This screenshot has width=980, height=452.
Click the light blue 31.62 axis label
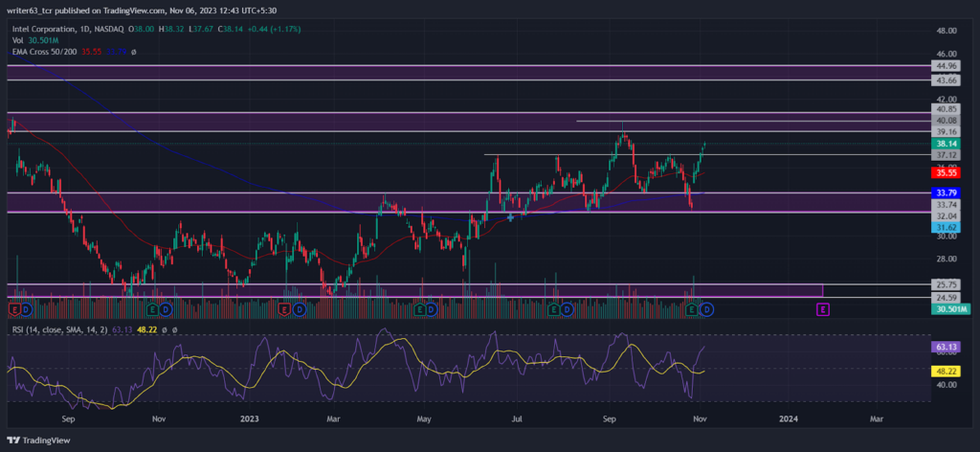coord(944,227)
